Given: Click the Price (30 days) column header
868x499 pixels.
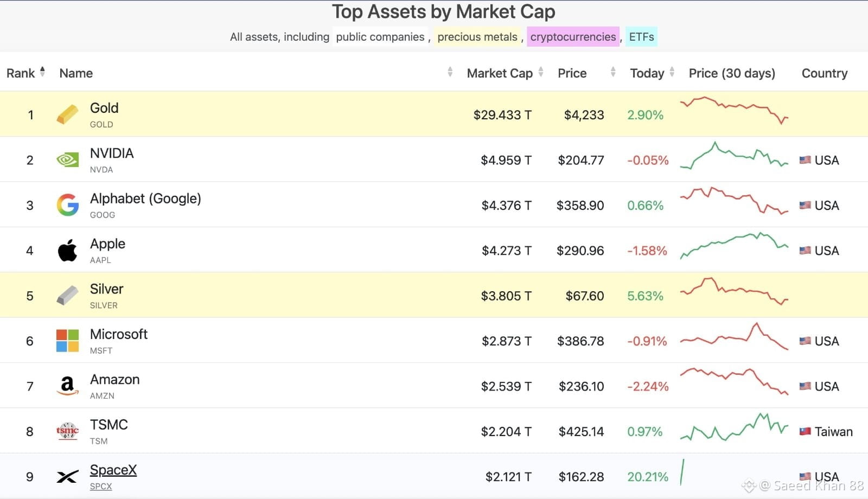Looking at the screenshot, I should click(x=732, y=73).
